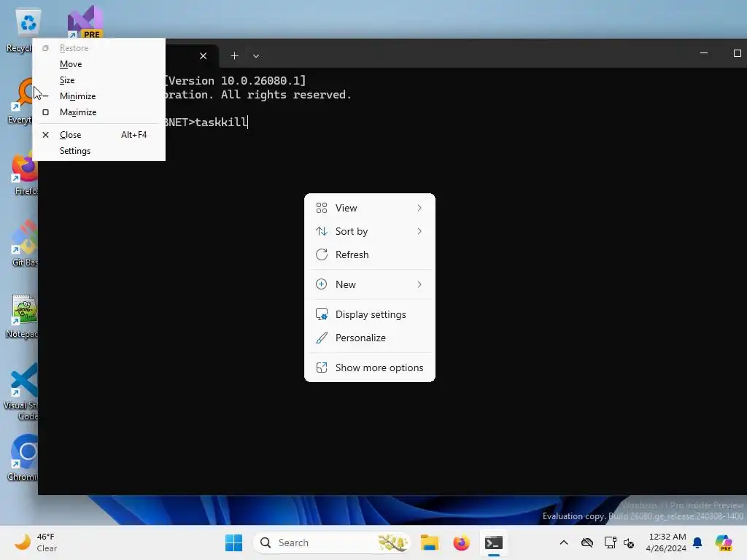
Task: Open the New submenu in context menu
Action: pos(369,285)
